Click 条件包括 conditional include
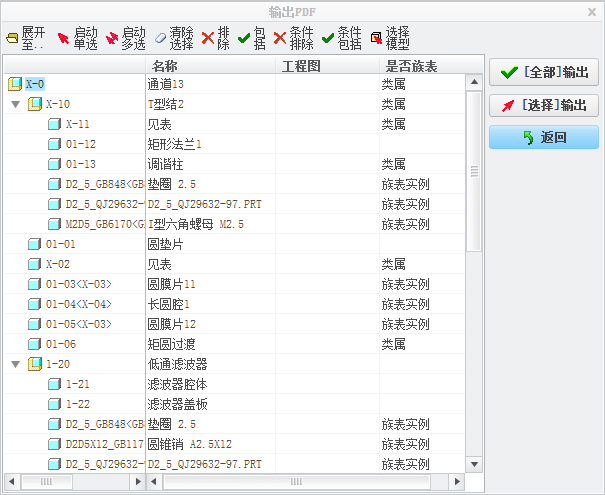 (341, 38)
